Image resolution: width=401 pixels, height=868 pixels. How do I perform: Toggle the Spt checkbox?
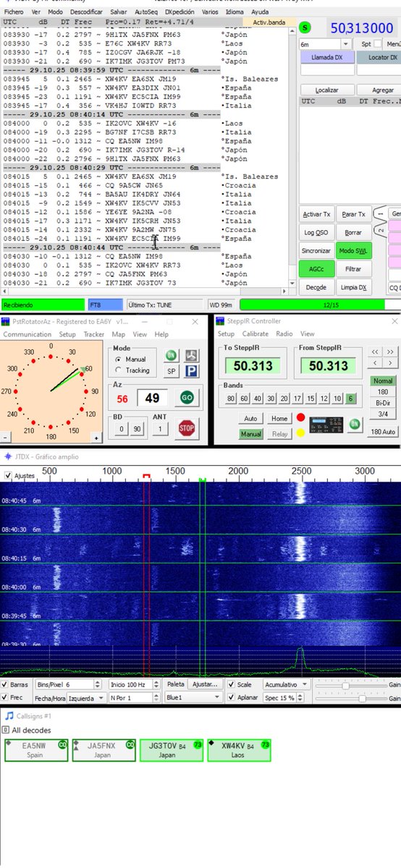tap(377, 45)
